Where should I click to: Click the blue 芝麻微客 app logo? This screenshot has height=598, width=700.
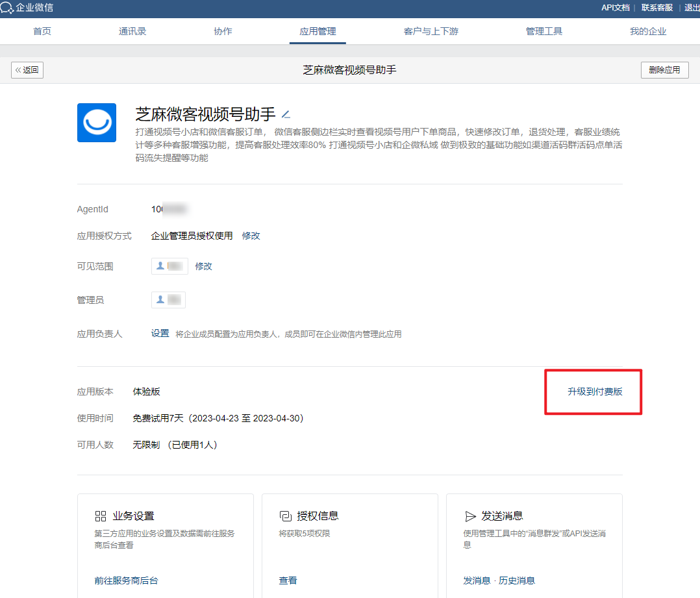(97, 123)
